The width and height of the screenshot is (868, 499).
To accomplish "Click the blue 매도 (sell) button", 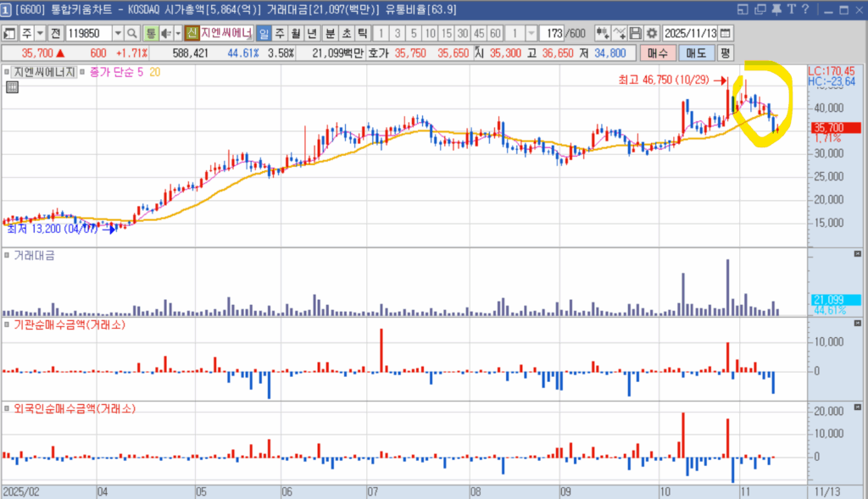I will (696, 53).
